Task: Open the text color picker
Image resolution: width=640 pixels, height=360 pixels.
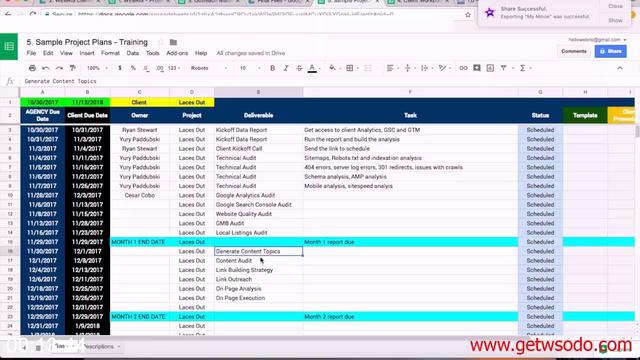Action: [x=312, y=68]
